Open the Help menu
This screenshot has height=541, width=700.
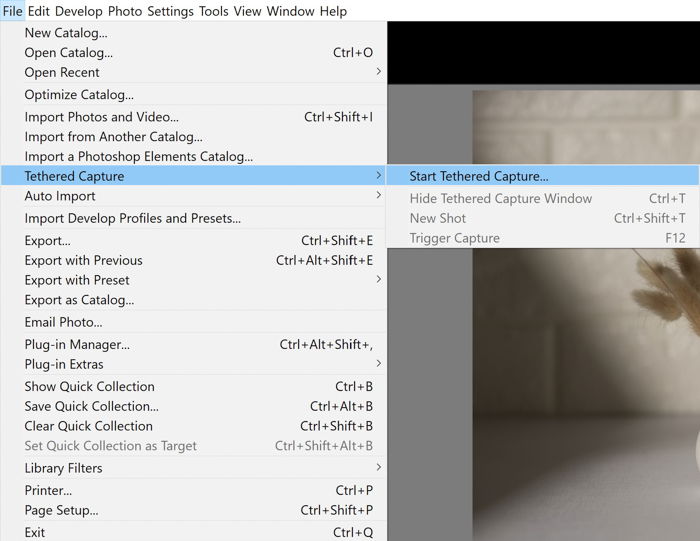click(331, 11)
